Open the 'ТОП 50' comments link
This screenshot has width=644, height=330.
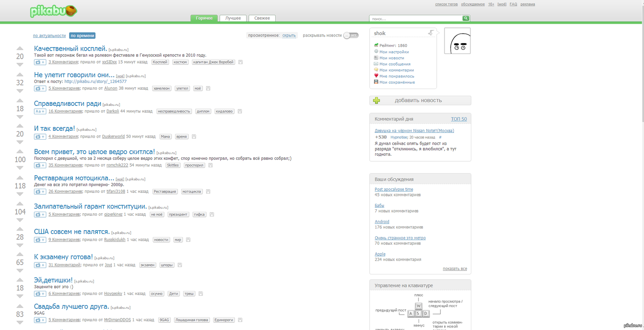tap(458, 119)
